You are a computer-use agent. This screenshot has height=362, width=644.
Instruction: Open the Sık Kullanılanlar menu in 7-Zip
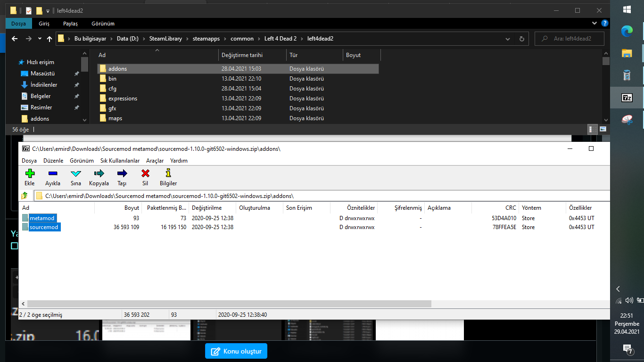[120, 161]
